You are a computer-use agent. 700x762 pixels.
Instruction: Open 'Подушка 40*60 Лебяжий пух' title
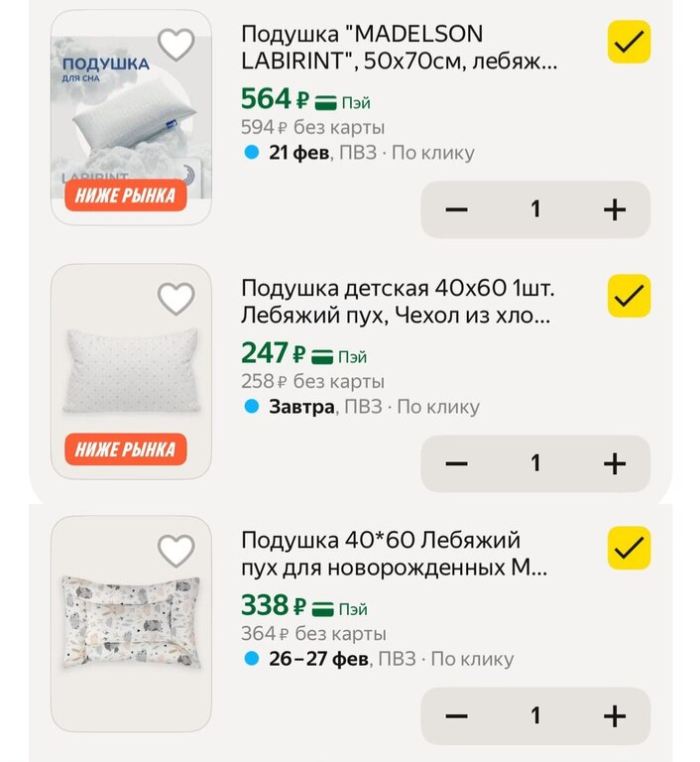(x=393, y=555)
